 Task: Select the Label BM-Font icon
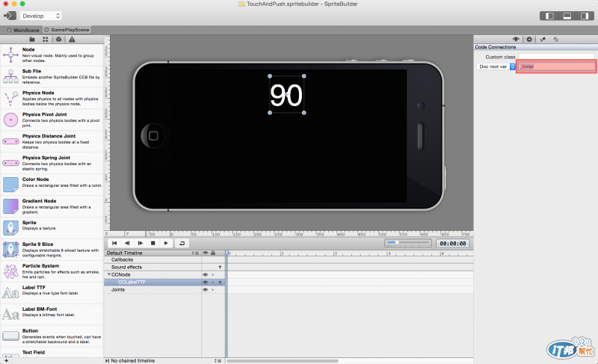[x=10, y=315]
